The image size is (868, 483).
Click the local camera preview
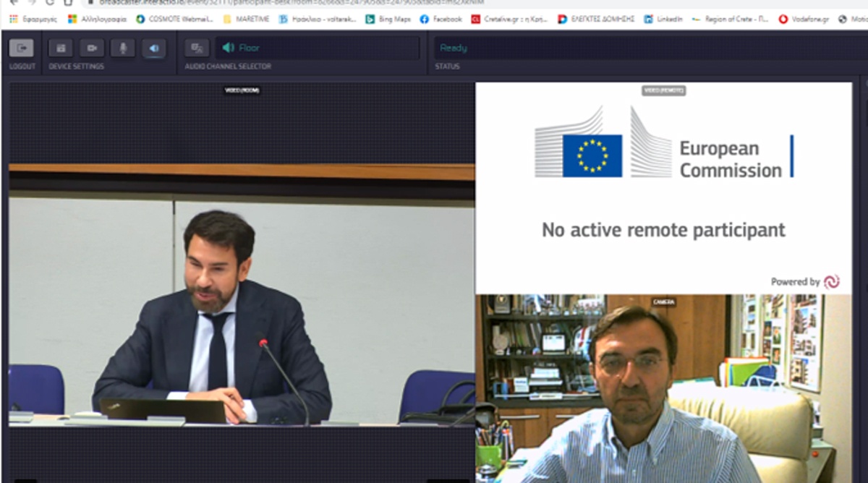tap(663, 388)
